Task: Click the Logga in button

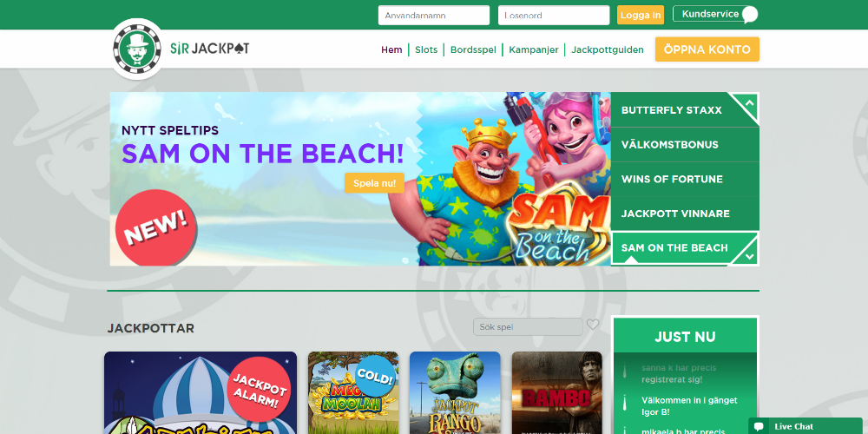Action: click(641, 15)
